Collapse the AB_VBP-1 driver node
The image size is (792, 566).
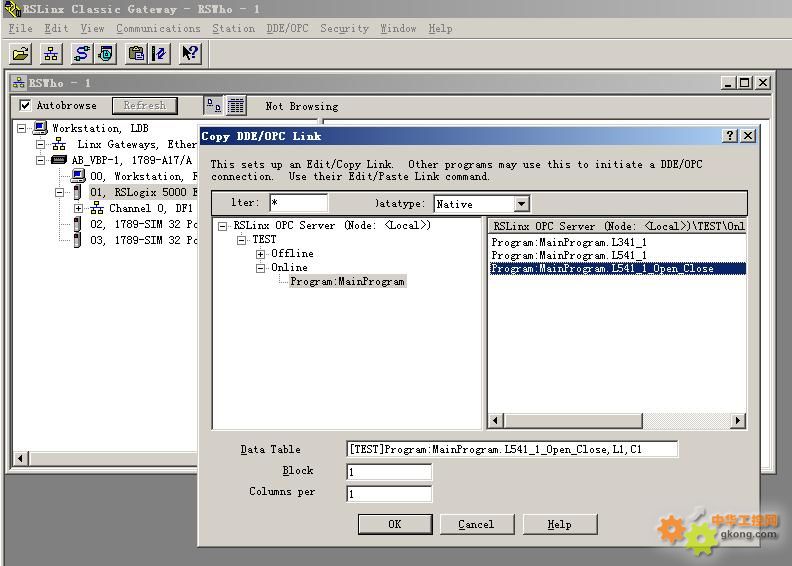coord(40,161)
